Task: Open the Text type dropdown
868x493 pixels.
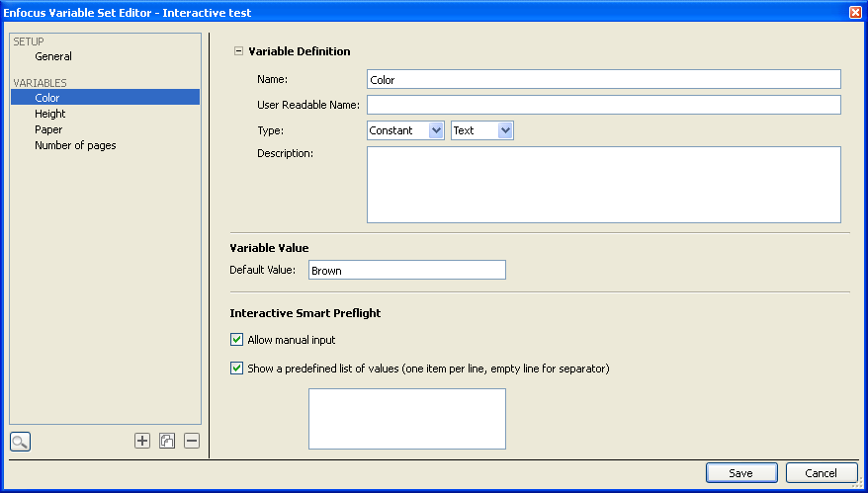Action: point(482,130)
